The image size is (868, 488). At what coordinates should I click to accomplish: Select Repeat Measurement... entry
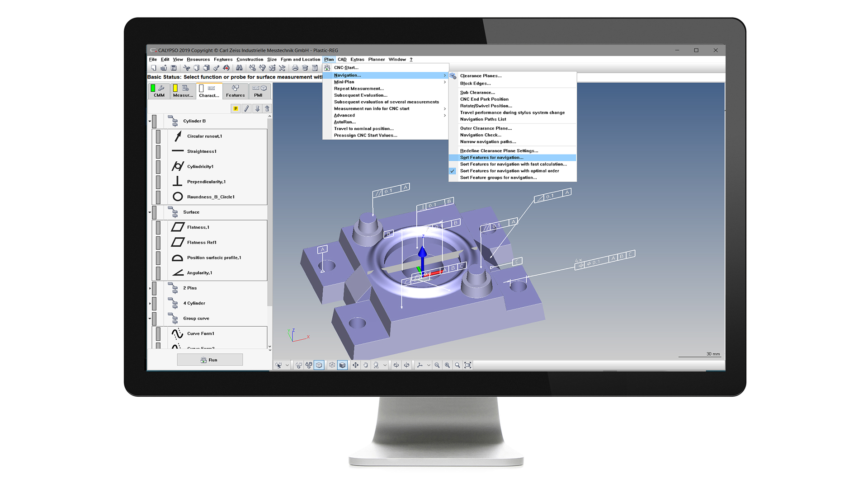click(x=386, y=89)
